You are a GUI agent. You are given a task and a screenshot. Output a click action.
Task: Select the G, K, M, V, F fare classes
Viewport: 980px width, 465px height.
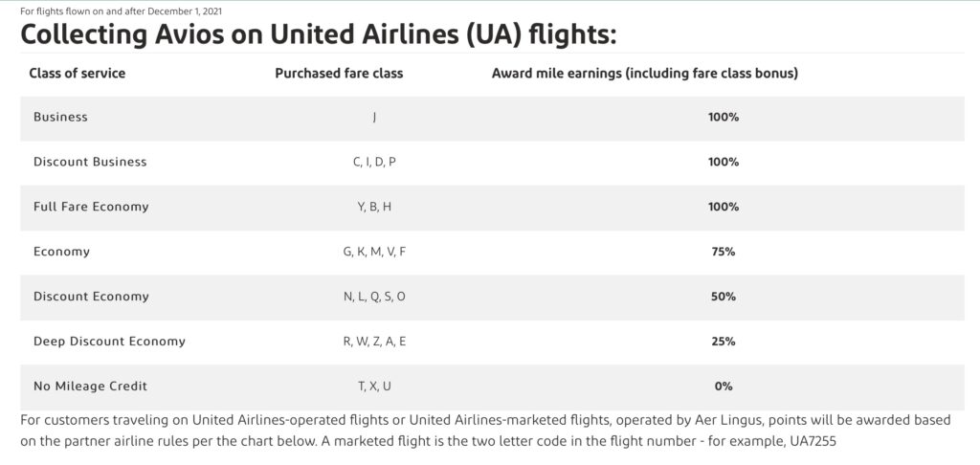[374, 252]
